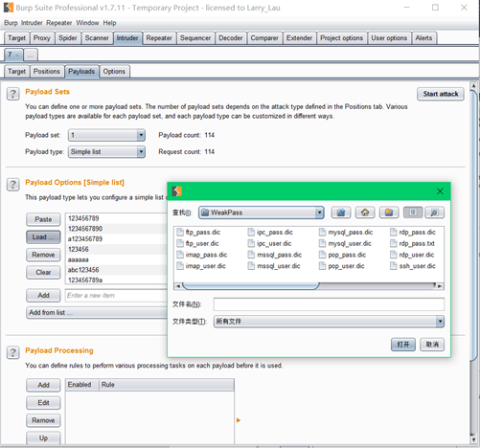This screenshot has height=448, width=480.
Task: Select pop_pass.dic file
Action: [343, 255]
